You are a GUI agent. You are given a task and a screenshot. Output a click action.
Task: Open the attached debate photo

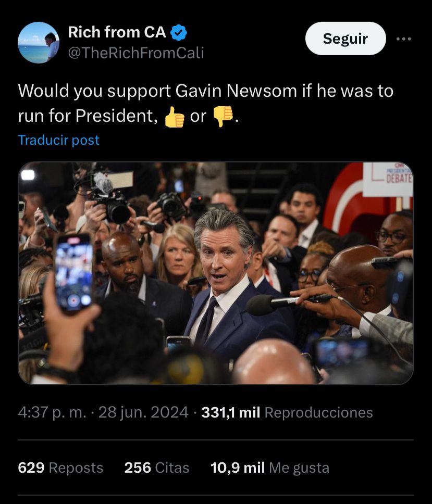coord(216,273)
